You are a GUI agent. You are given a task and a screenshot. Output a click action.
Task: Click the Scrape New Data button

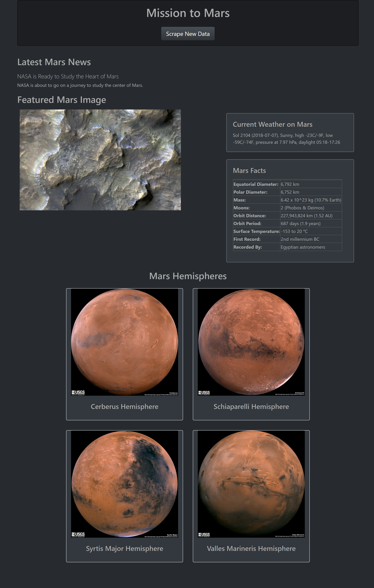(x=188, y=34)
